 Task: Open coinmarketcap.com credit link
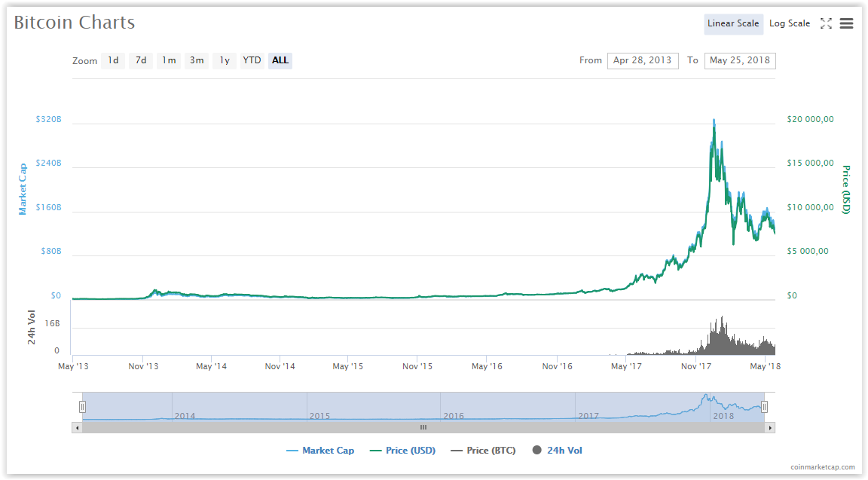(x=823, y=467)
